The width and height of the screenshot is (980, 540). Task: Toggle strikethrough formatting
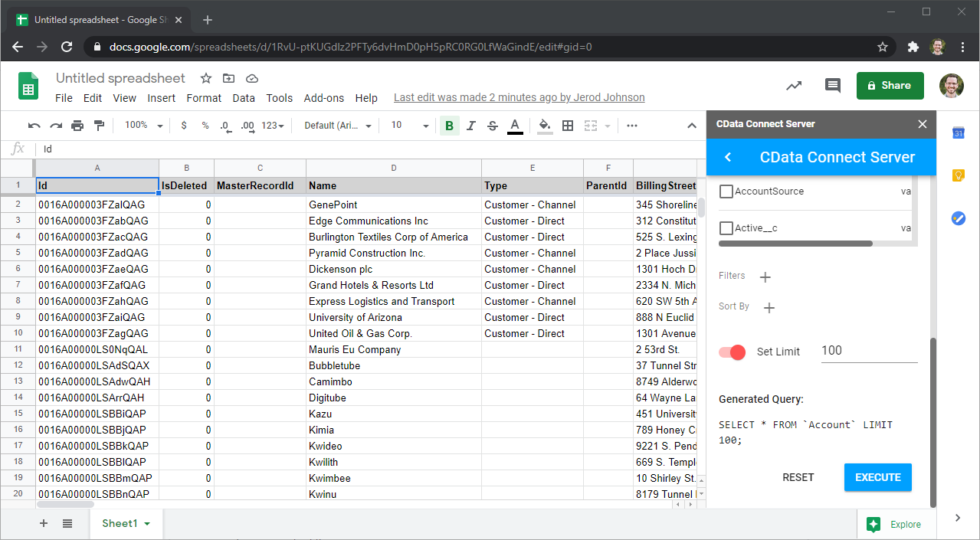point(493,126)
